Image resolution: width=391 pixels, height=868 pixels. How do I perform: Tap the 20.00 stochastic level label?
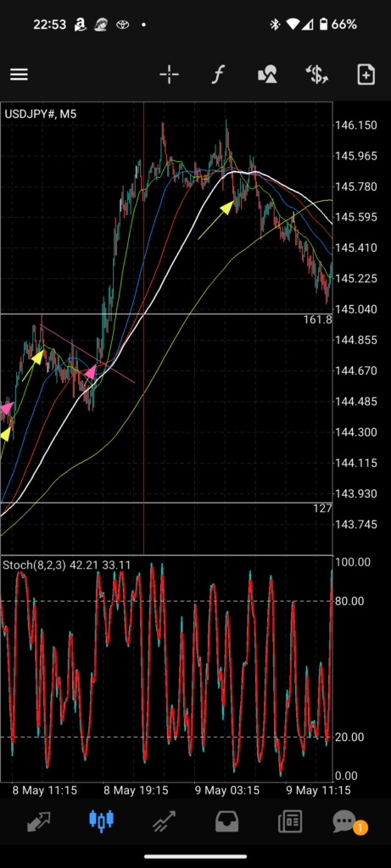coord(349,737)
